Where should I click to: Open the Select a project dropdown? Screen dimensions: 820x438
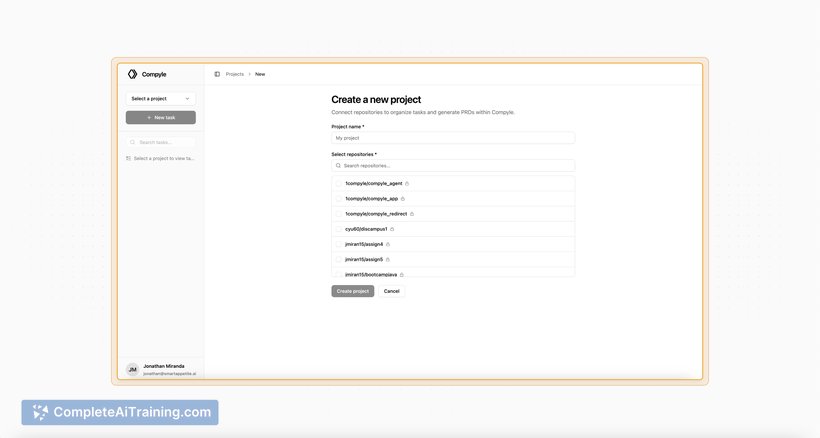(x=160, y=98)
